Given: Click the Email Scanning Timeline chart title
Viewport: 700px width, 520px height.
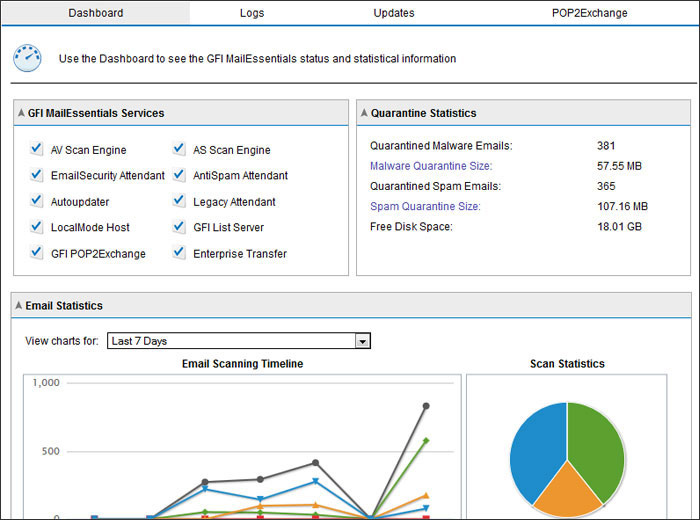Looking at the screenshot, I should [242, 364].
